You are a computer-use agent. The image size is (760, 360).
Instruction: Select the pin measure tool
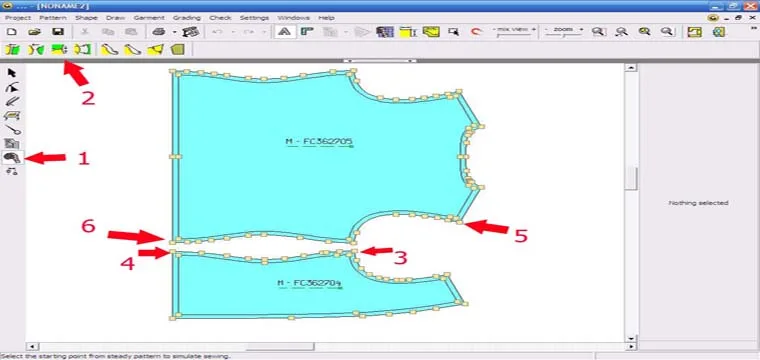pos(12,130)
